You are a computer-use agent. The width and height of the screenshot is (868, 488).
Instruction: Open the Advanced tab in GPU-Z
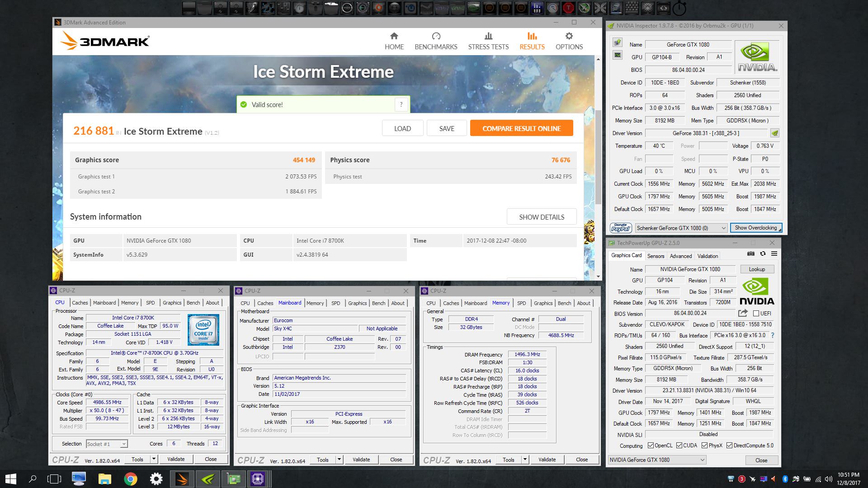[x=680, y=256]
